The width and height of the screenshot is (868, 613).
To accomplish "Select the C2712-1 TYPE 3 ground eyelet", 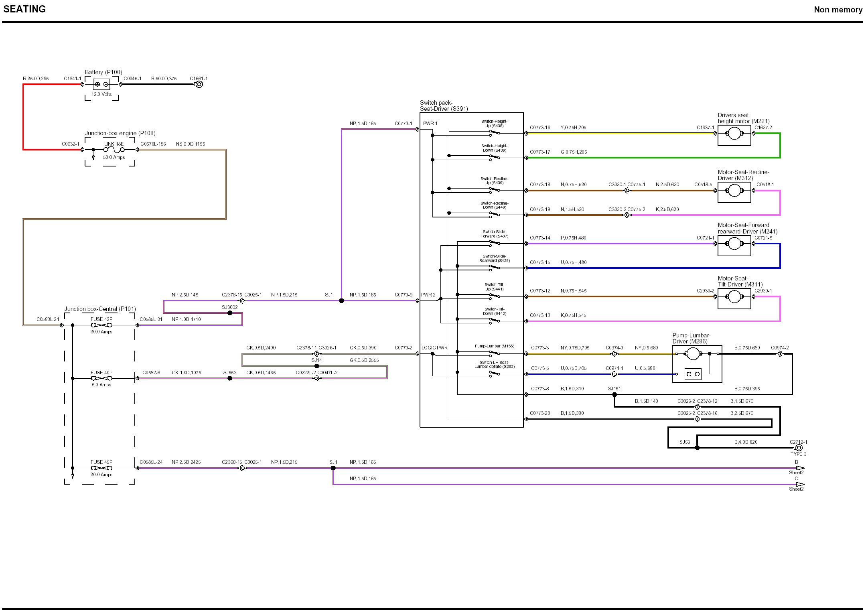I will tap(799, 448).
